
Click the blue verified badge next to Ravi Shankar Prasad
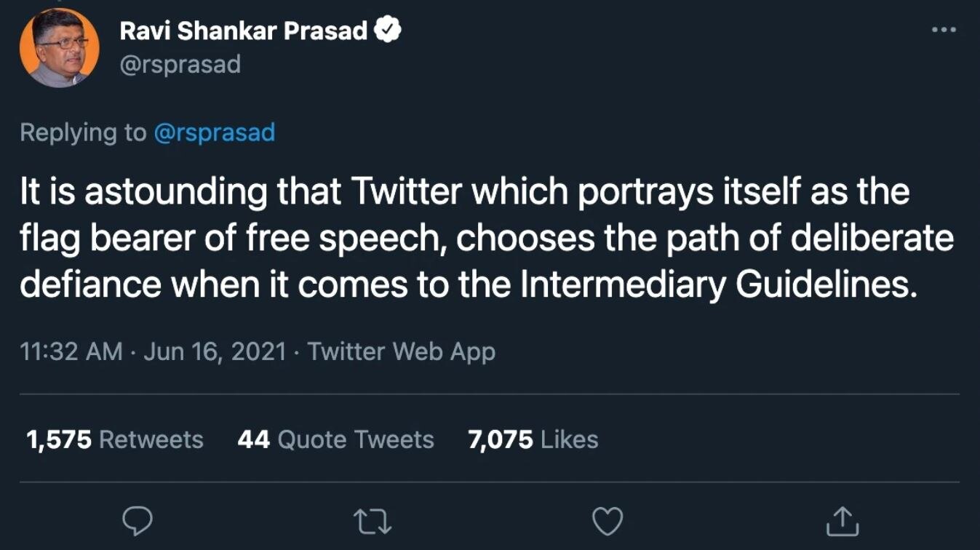pos(388,28)
